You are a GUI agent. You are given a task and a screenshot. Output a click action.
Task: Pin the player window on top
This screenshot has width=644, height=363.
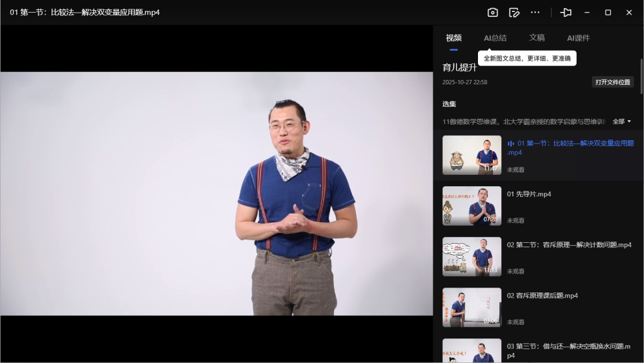click(x=566, y=13)
